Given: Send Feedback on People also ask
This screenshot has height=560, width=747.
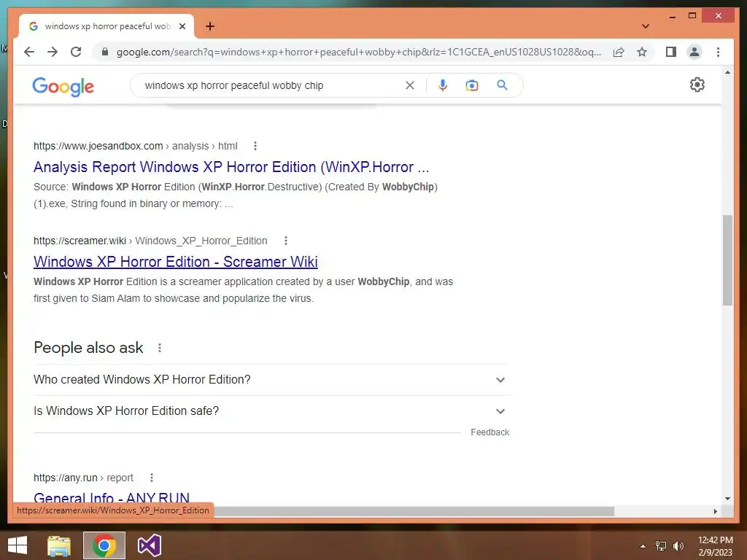Looking at the screenshot, I should click(x=489, y=432).
